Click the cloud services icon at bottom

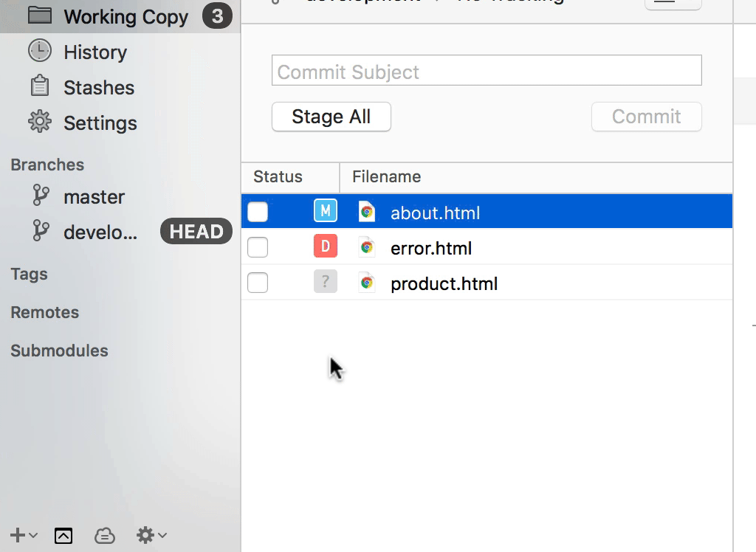point(105,536)
